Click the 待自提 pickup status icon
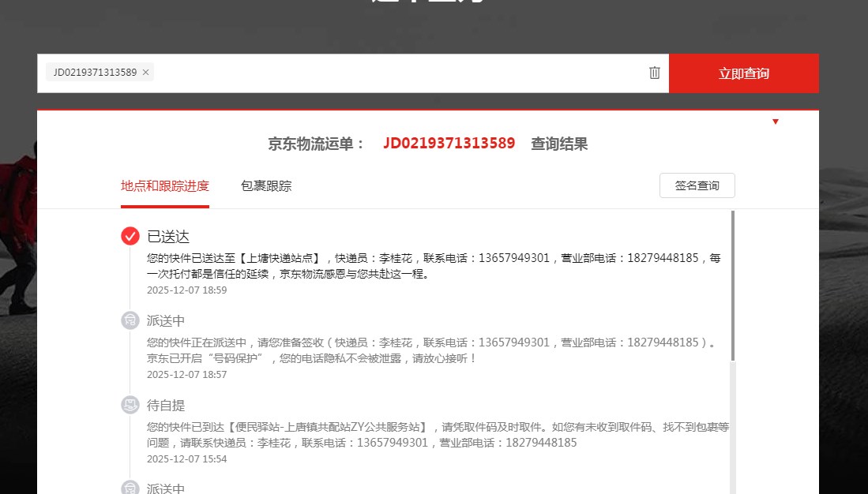The width and height of the screenshot is (868, 494). (x=130, y=405)
